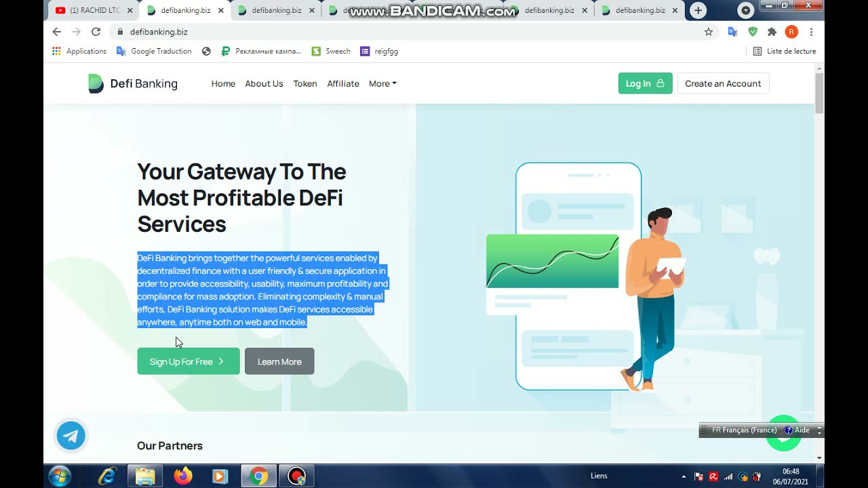Click the Show desktop button by the clock
868x488 pixels.
[x=821, y=476]
